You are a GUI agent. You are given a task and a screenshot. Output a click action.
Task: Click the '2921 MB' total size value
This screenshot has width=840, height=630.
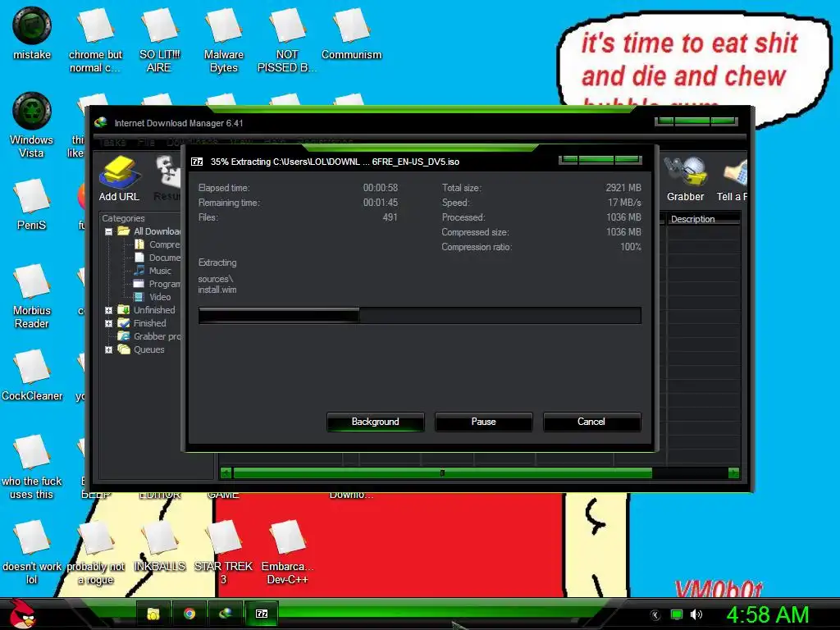[623, 188]
